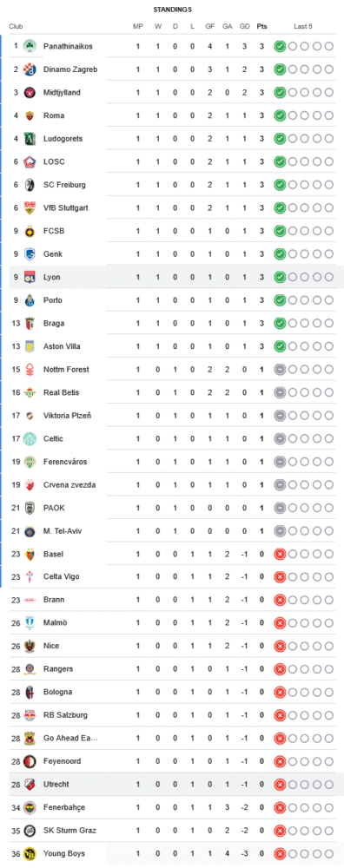Click the Celtic club badge
Viewport: 344px width, 868px height.
(30, 439)
